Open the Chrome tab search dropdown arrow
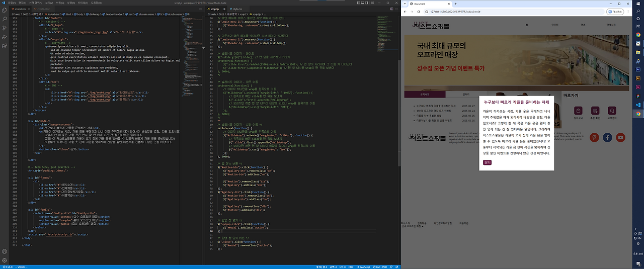 click(406, 4)
